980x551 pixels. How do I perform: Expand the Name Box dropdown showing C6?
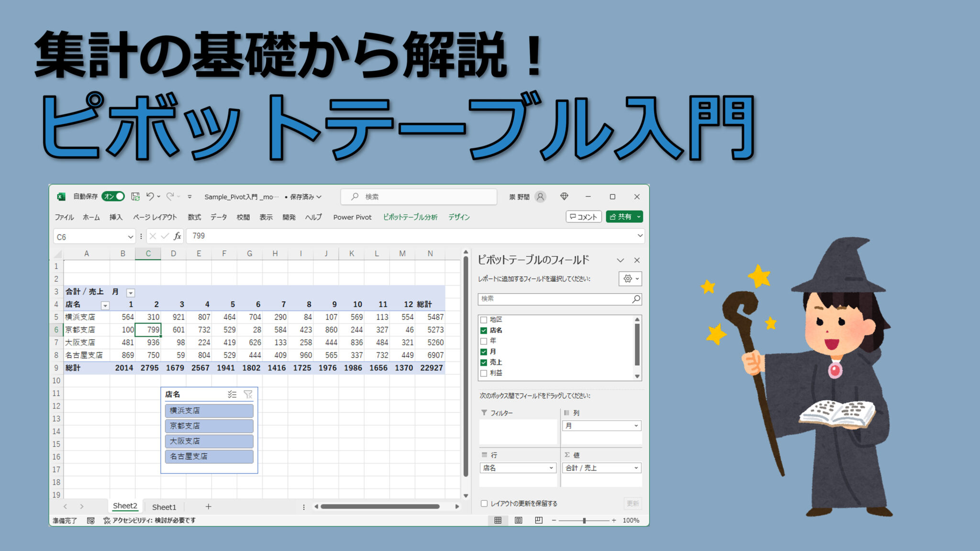tap(130, 237)
